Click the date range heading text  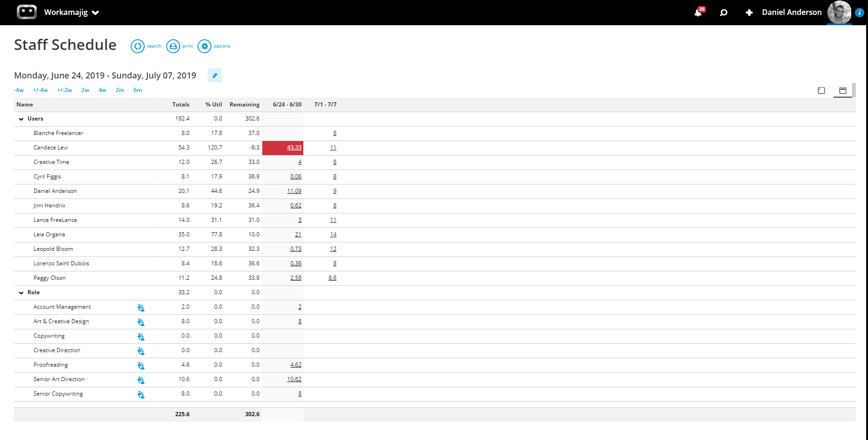[105, 76]
